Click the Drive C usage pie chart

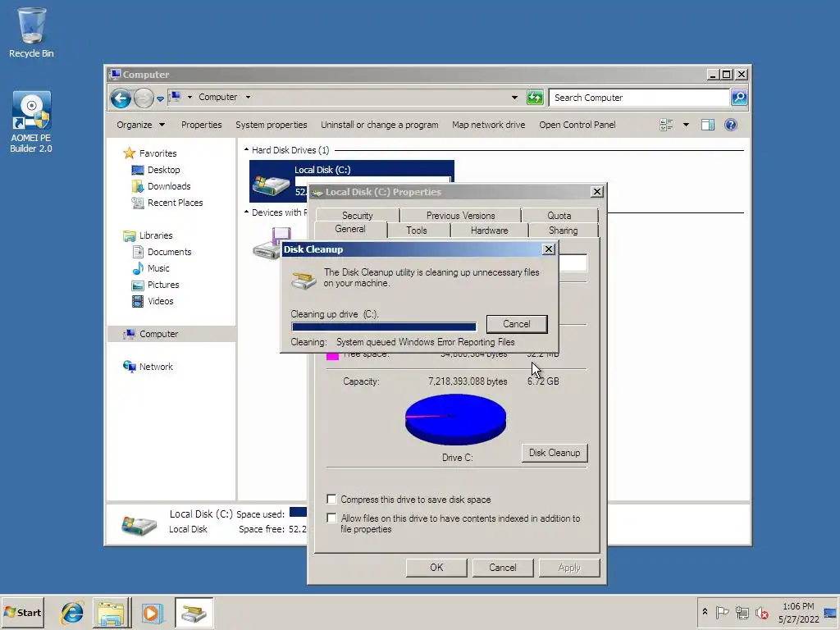[455, 419]
